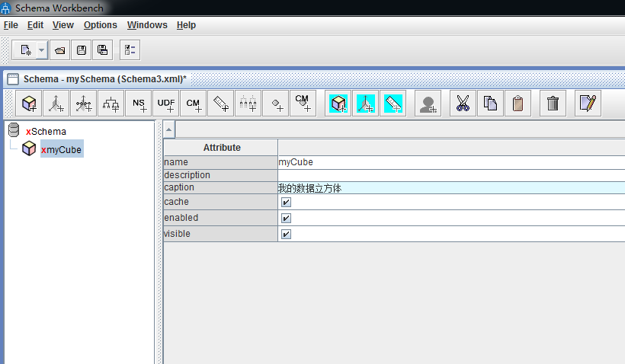Click the Copy icon
625x364 pixels.
(490, 104)
